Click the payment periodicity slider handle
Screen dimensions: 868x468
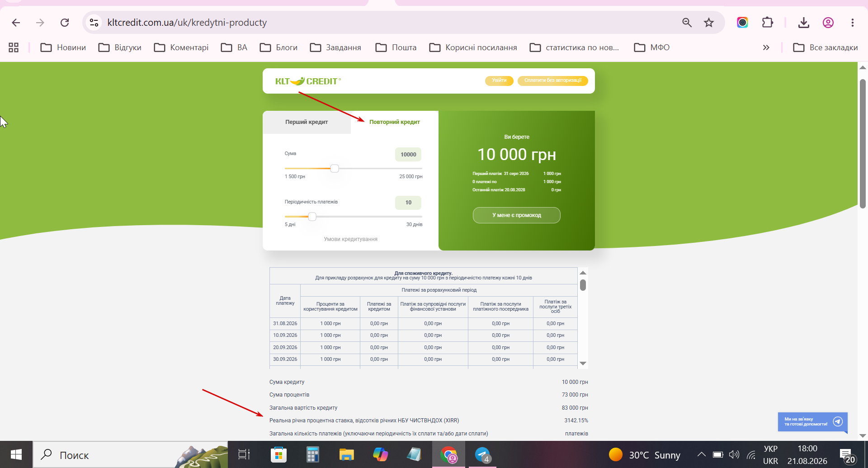pos(312,217)
